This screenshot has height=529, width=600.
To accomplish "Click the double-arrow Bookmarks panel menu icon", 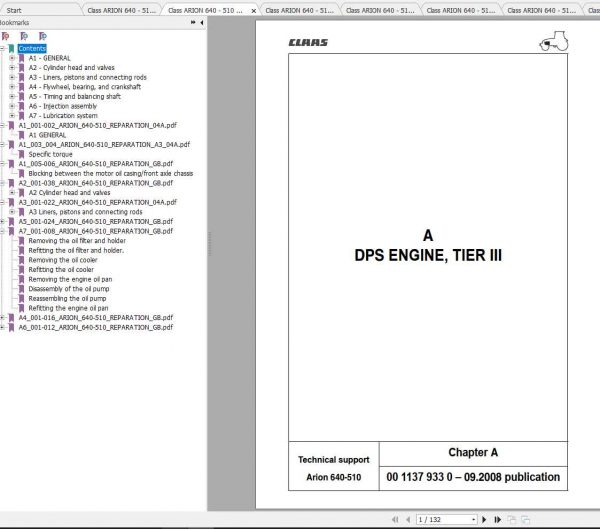I will [193, 23].
